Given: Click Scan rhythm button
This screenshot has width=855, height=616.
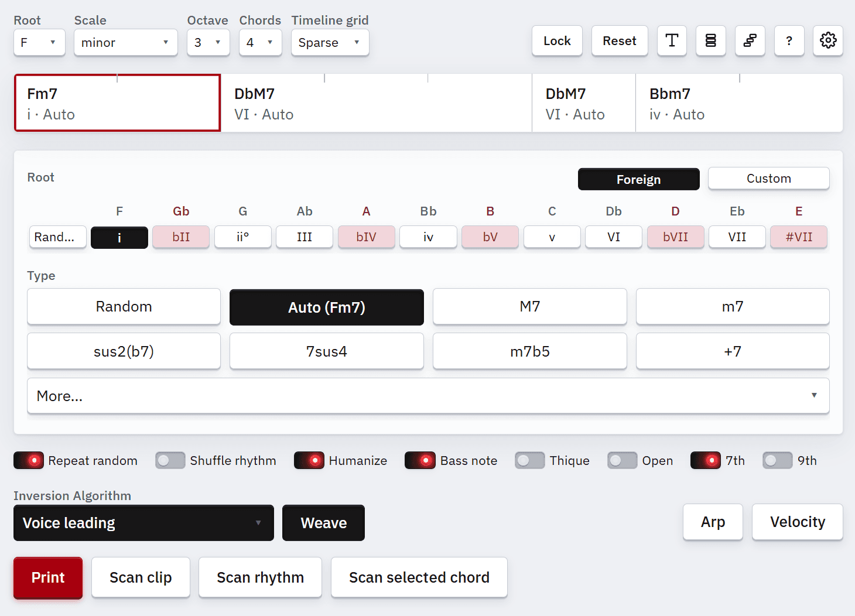Looking at the screenshot, I should click(x=260, y=577).
